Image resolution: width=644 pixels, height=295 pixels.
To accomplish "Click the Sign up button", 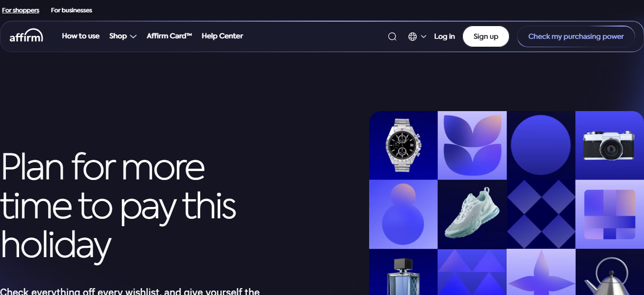I will point(486,36).
